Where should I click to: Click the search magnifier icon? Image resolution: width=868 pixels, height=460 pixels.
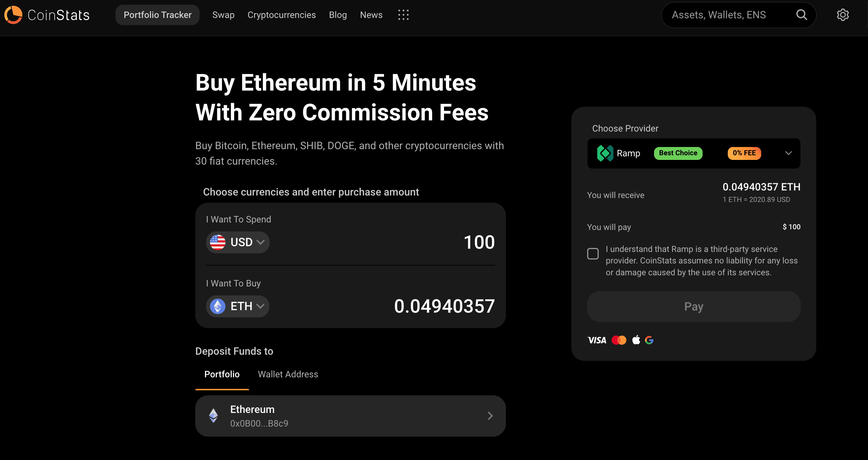[801, 15]
